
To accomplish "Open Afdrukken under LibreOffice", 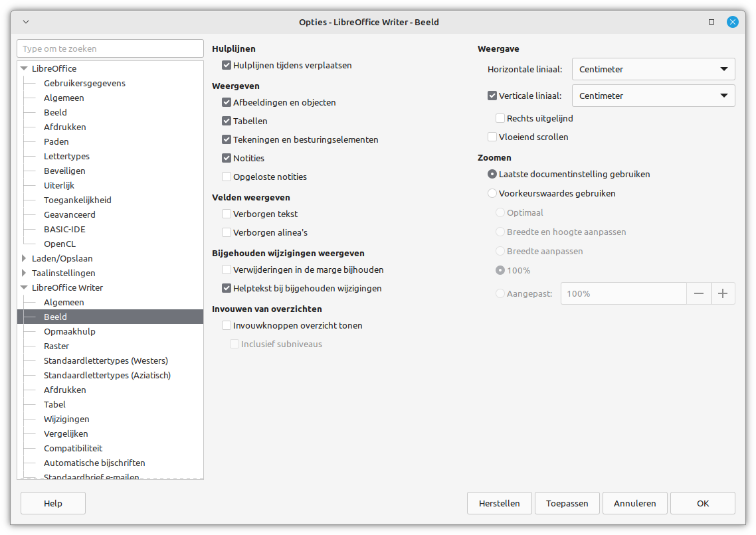I will pos(64,127).
